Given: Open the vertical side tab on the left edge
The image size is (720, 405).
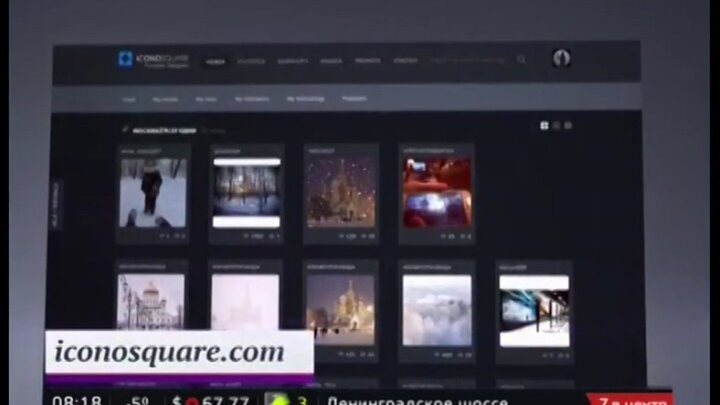Looking at the screenshot, I should click(x=56, y=206).
